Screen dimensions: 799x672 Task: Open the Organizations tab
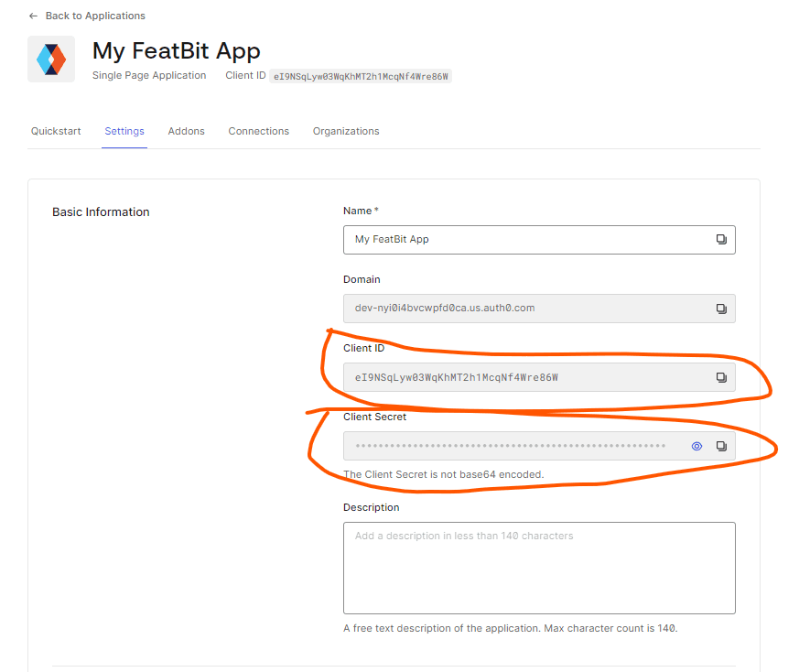click(346, 131)
